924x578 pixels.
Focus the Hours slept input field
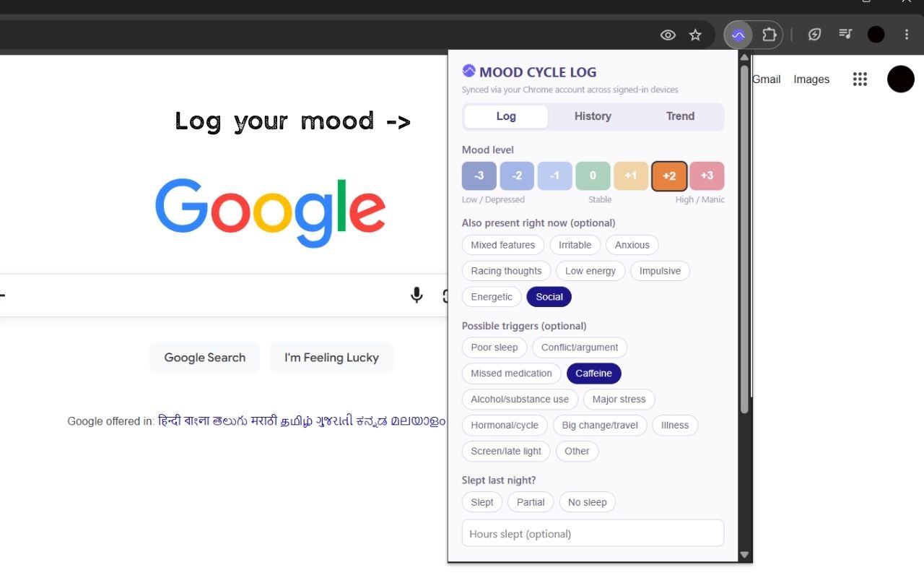(593, 533)
